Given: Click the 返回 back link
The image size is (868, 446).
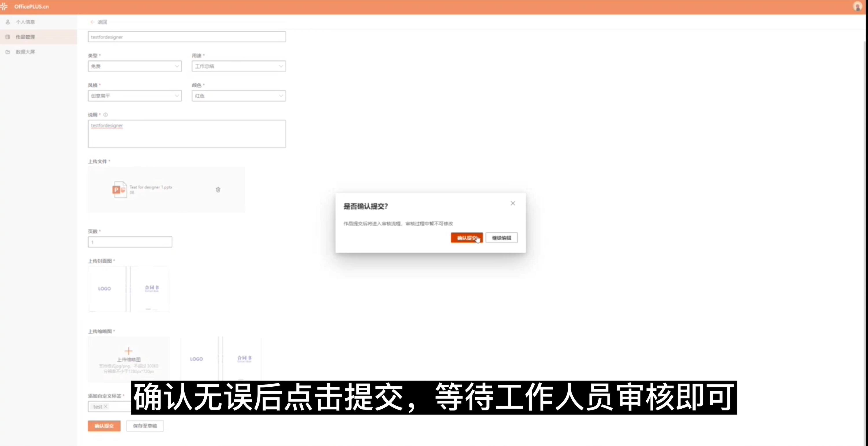Looking at the screenshot, I should (x=99, y=22).
